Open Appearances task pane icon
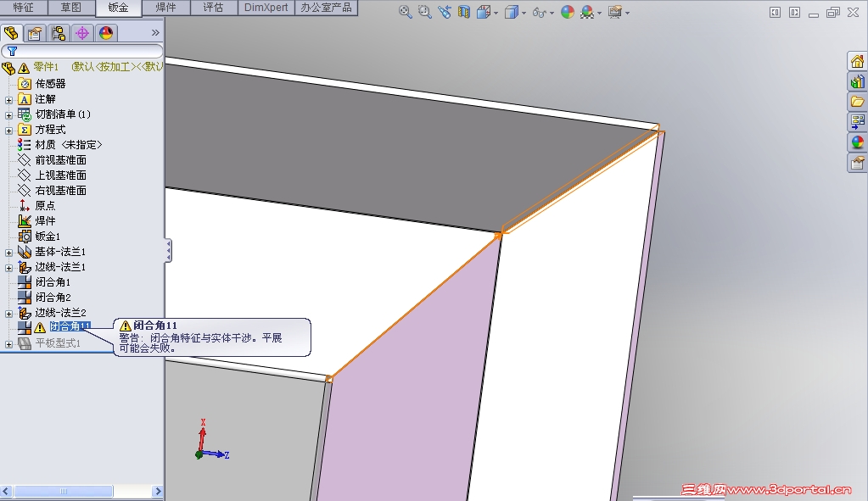This screenshot has width=868, height=501. [x=858, y=142]
